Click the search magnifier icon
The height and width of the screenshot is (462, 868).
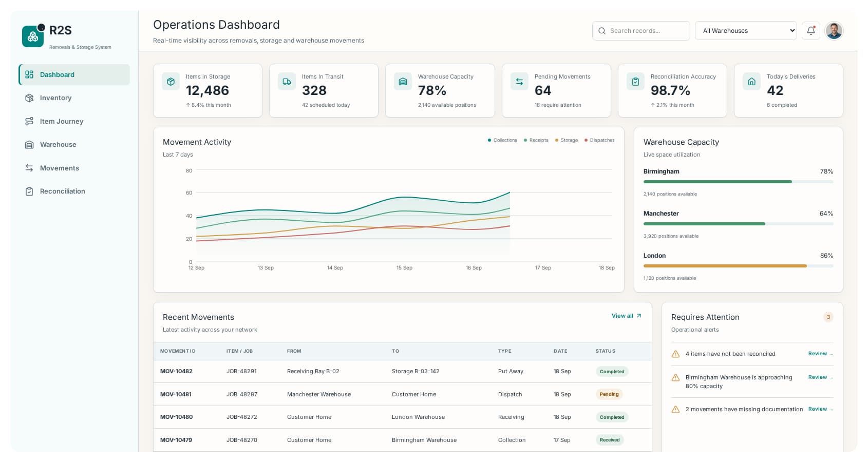point(602,31)
